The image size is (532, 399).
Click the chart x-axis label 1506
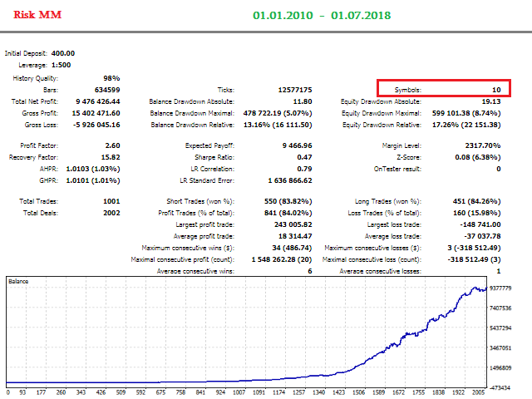358,392
